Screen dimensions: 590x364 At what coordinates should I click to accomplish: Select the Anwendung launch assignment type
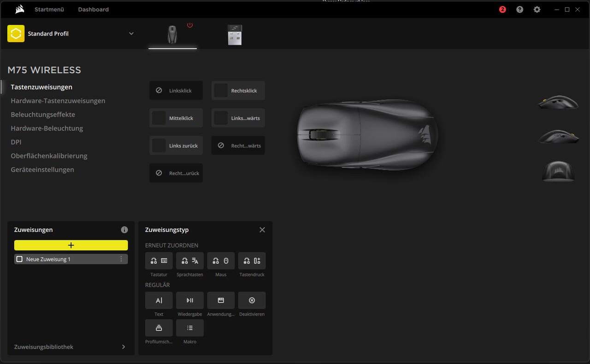[221, 300]
